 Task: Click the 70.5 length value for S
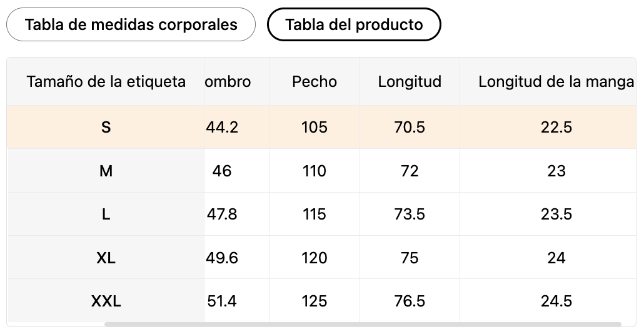[x=410, y=128]
